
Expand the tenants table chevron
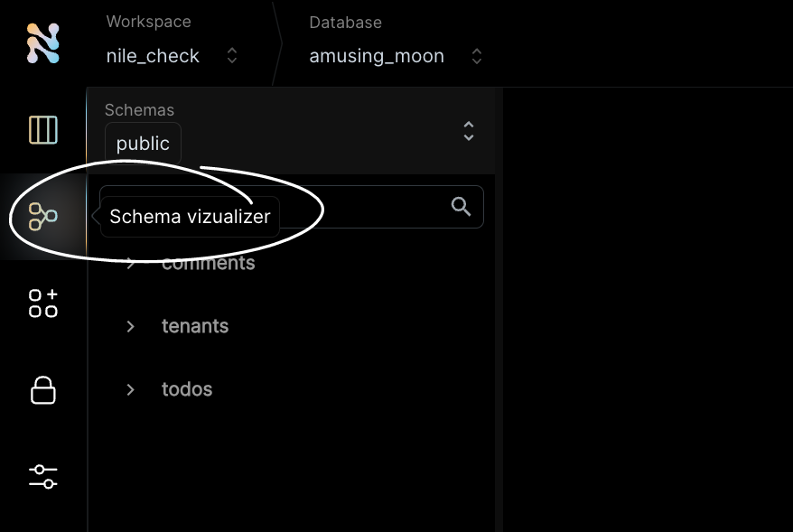pos(130,326)
